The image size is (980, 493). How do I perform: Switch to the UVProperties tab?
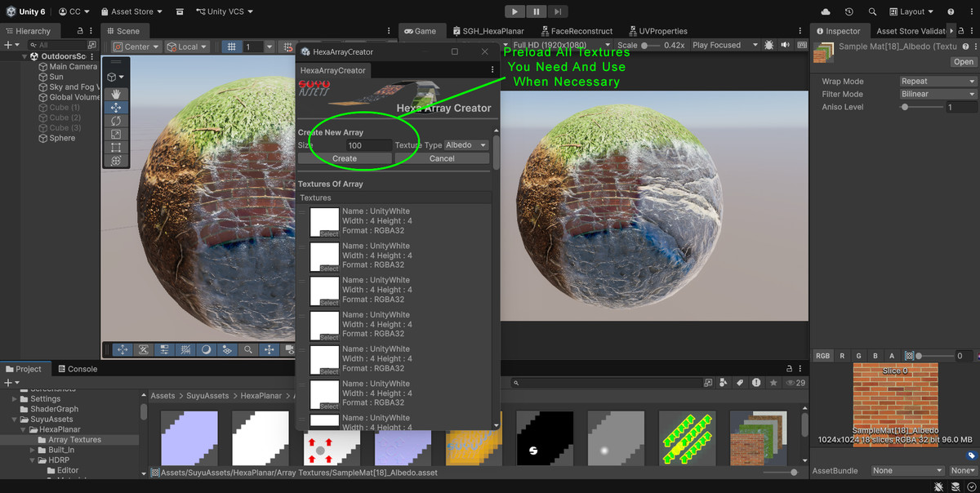[657, 31]
